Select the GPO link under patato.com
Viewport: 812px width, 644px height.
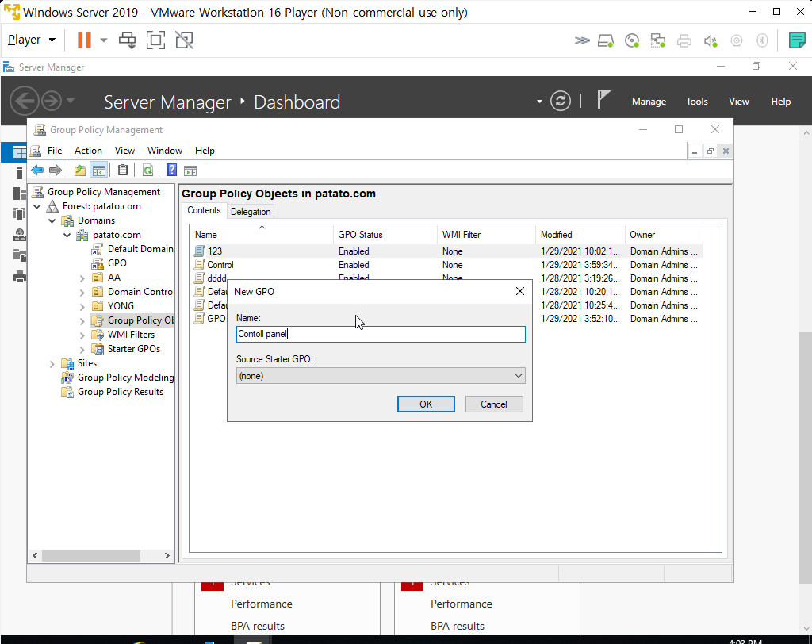(117, 263)
